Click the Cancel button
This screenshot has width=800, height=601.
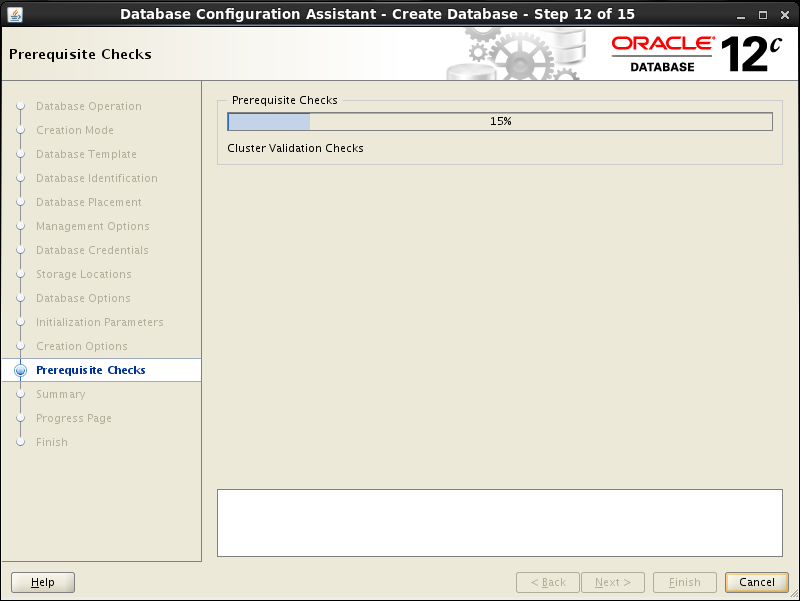point(757,582)
